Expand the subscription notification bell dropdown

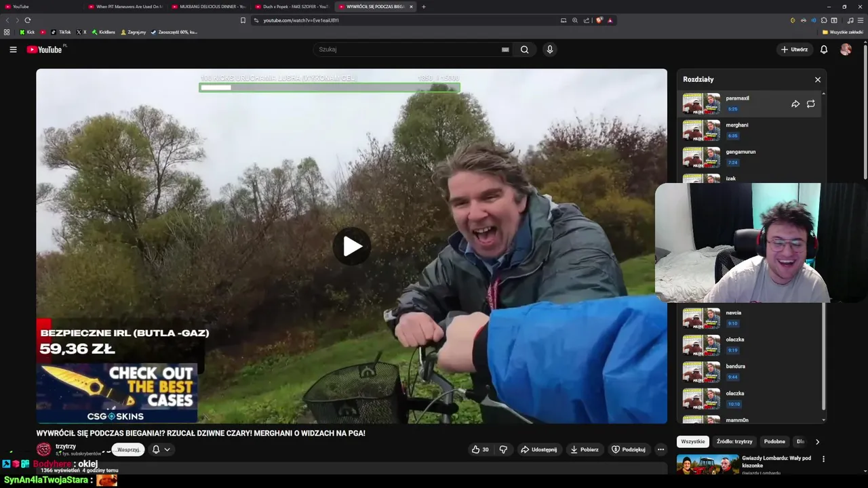point(161,449)
